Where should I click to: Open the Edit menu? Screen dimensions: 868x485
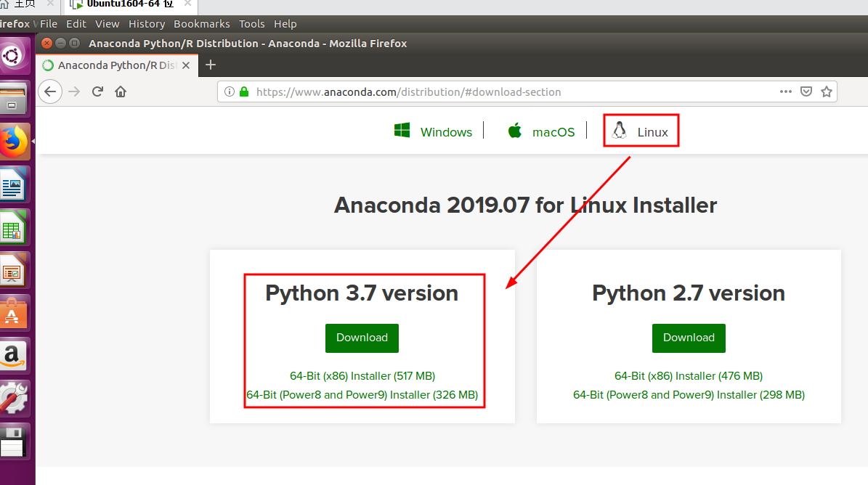pyautogui.click(x=76, y=24)
